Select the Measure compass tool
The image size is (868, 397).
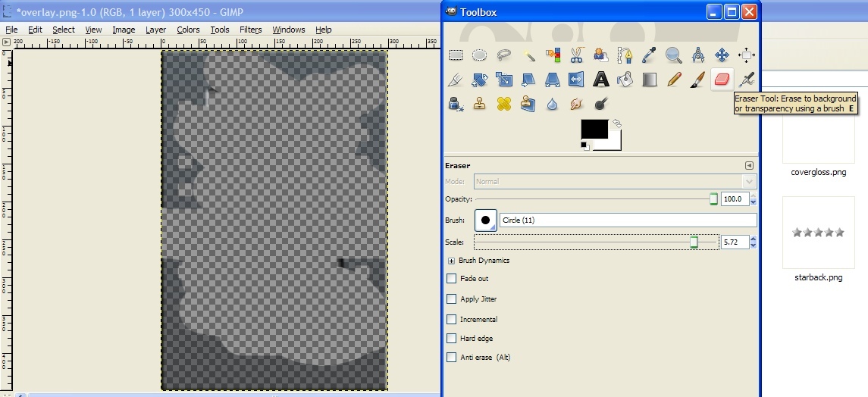(697, 55)
